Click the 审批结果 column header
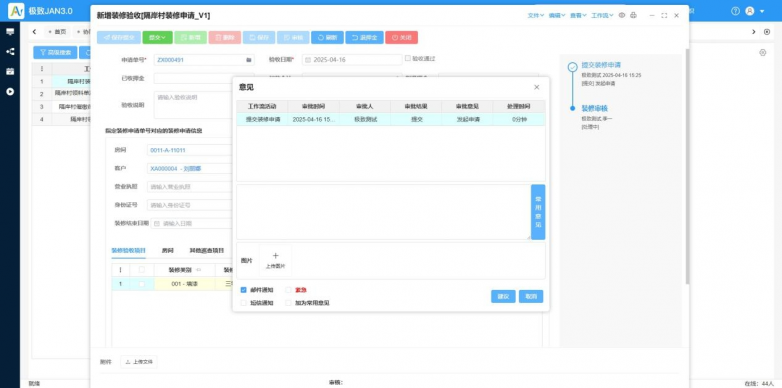The height and width of the screenshot is (388, 782). 417,107
